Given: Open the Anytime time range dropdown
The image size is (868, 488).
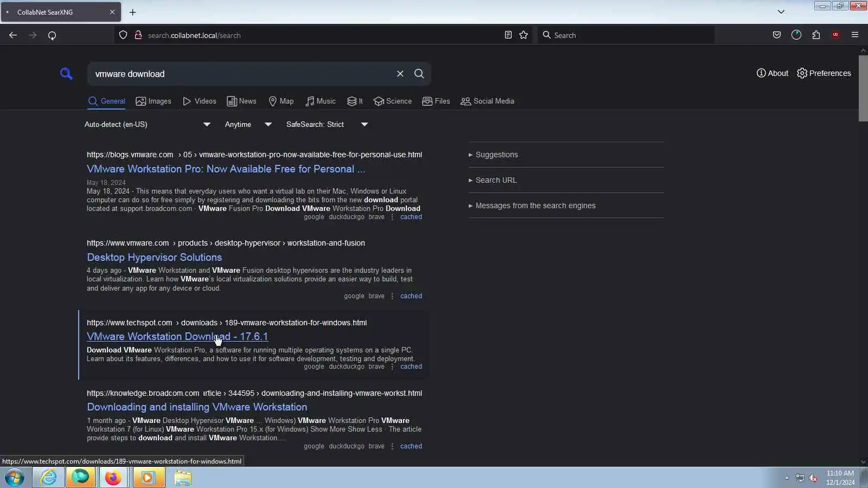Looking at the screenshot, I should pos(248,125).
